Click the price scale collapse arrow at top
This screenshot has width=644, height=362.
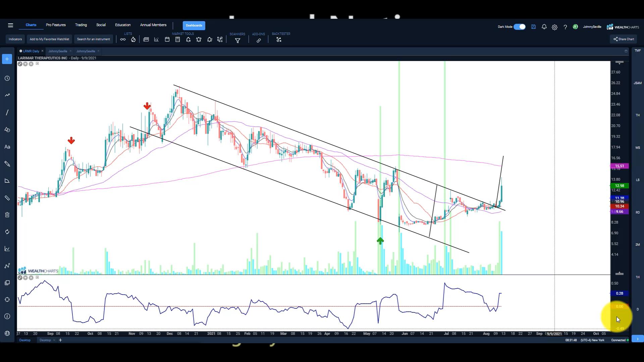(x=620, y=63)
